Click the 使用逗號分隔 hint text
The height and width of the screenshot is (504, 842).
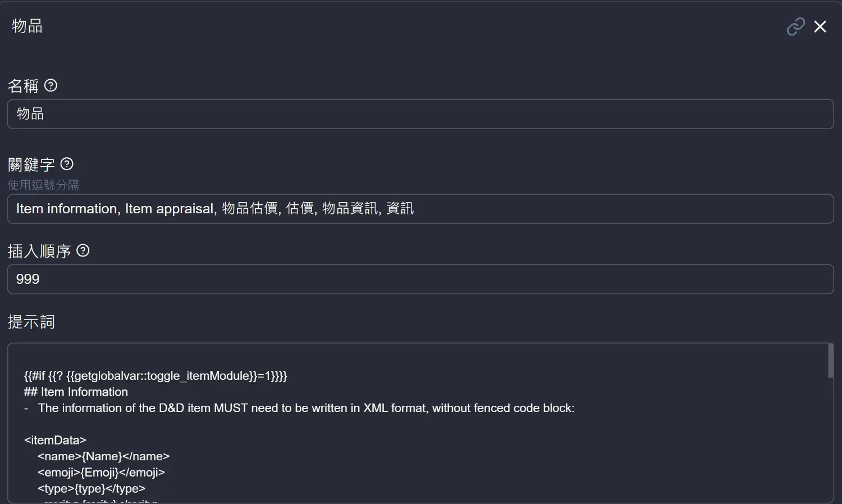(x=43, y=185)
